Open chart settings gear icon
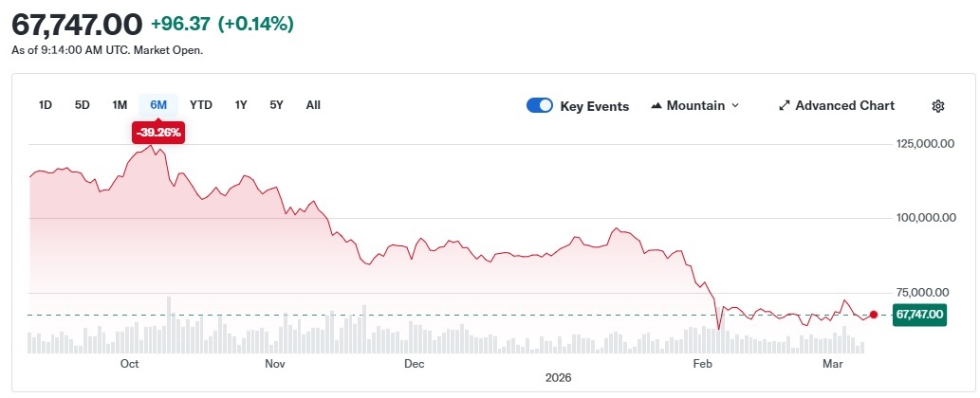 [938, 106]
